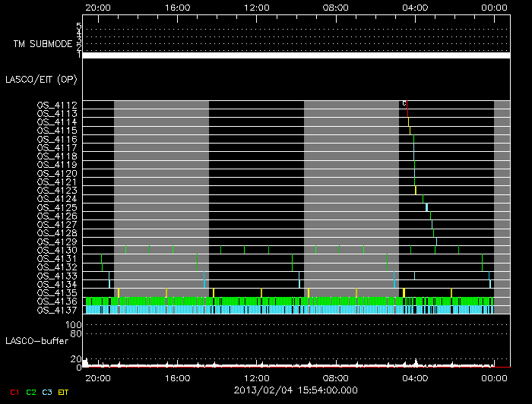
Task: Pick the OS_4135 row label
Action: [57, 292]
